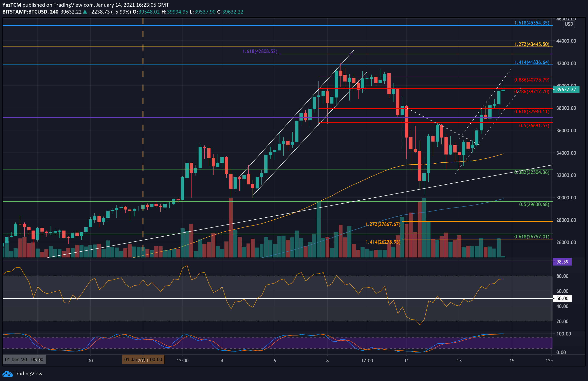The height and width of the screenshot is (381, 588).
Task: Click the orange 1.272(27867.67) extension label
Action: coord(383,224)
